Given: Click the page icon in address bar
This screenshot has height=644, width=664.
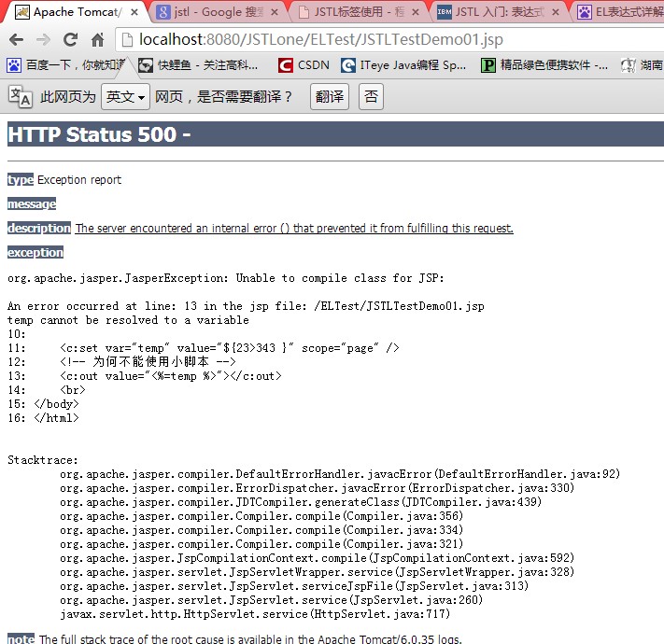Looking at the screenshot, I should [x=127, y=40].
